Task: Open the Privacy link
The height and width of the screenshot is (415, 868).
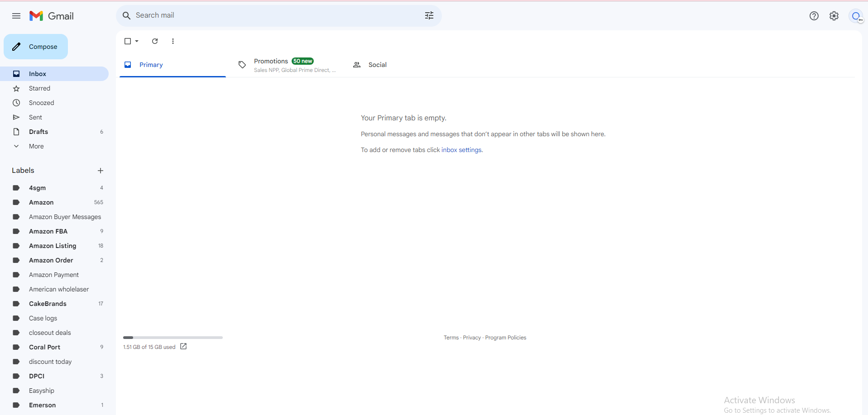Action: 472,338
